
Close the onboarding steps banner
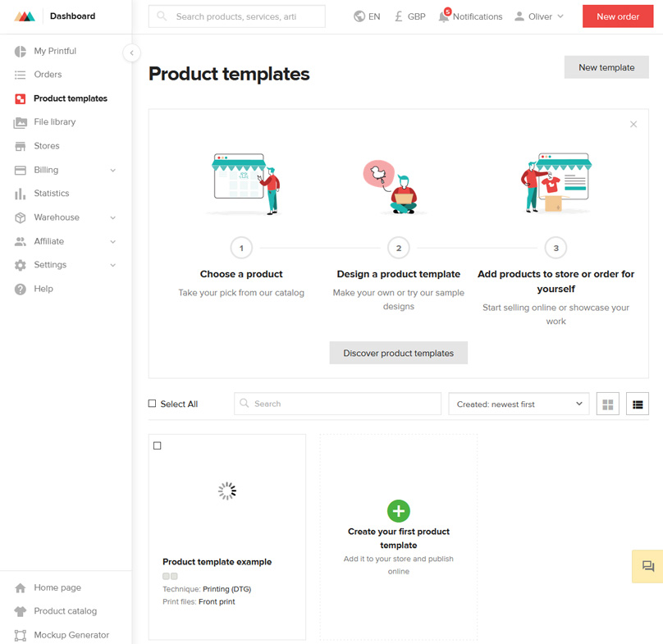click(x=633, y=125)
